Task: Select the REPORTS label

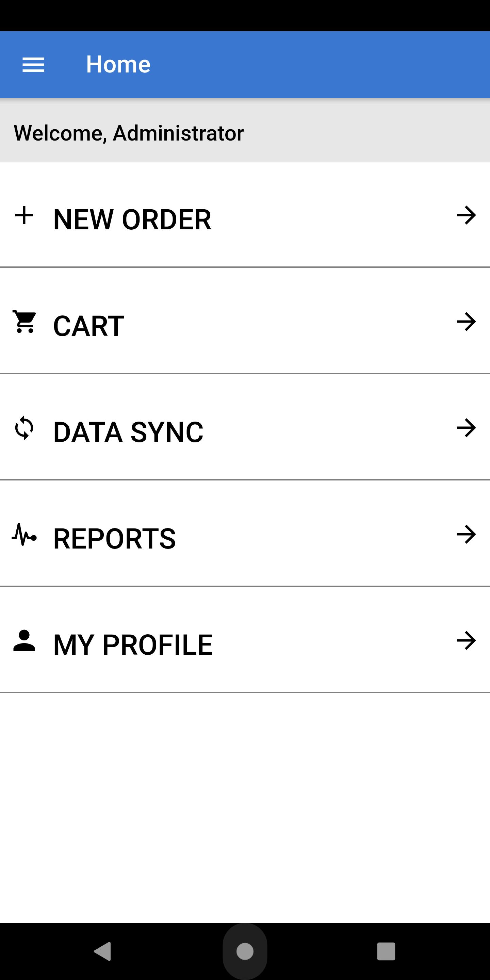Action: [115, 539]
